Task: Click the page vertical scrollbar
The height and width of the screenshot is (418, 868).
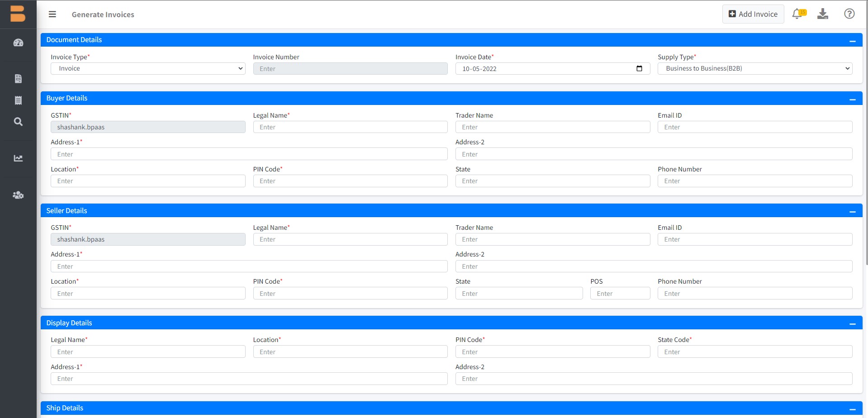Action: (866, 133)
